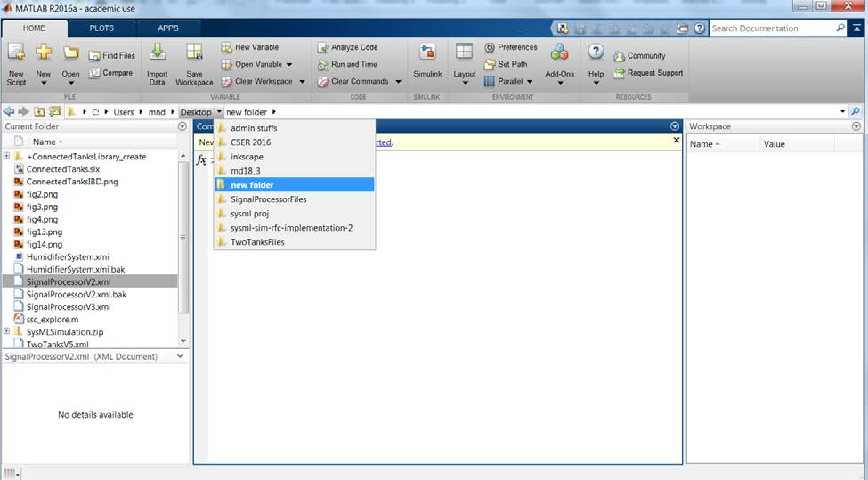Click the Set Path button
This screenshot has width=868, height=480.
512,64
